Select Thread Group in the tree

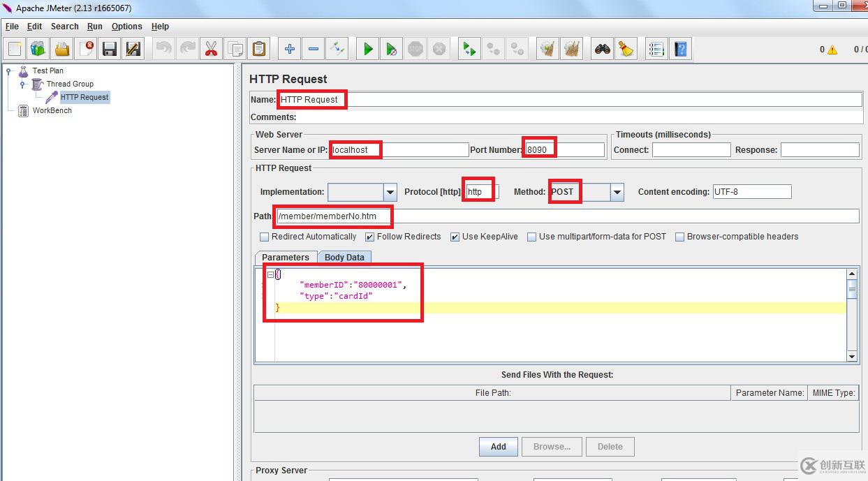pyautogui.click(x=70, y=84)
